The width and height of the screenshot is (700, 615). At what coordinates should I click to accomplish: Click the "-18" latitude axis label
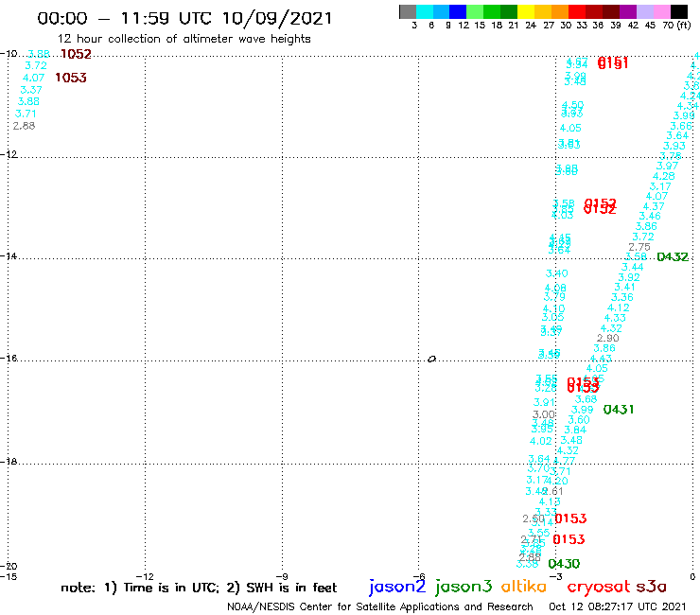[x=8, y=462]
